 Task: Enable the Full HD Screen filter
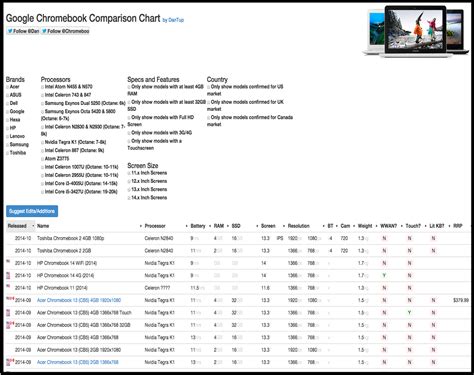(129, 118)
